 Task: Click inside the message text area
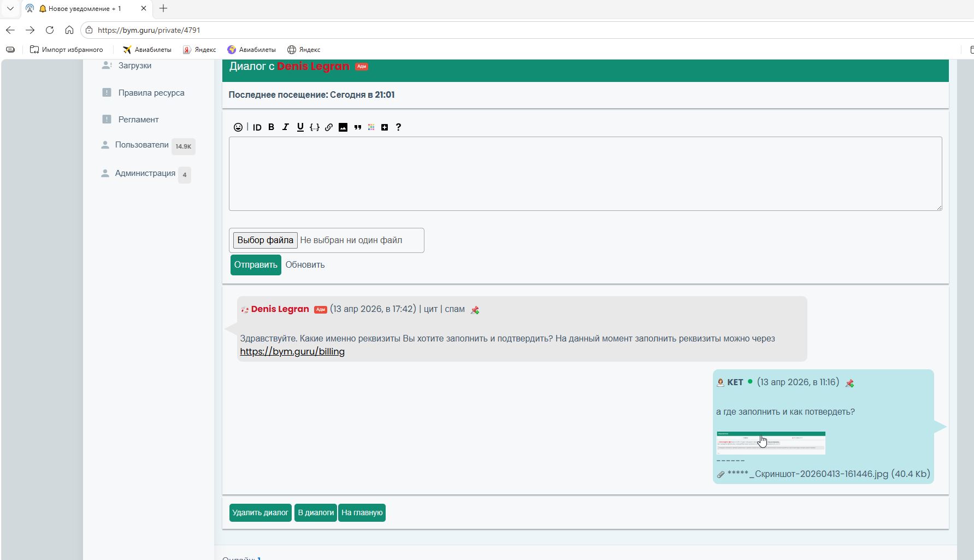[x=585, y=174]
